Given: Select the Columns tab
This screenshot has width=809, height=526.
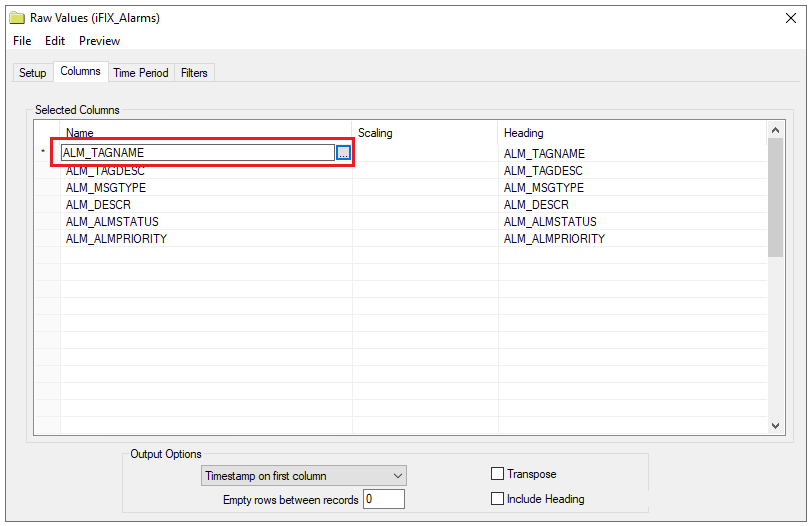Looking at the screenshot, I should point(80,71).
